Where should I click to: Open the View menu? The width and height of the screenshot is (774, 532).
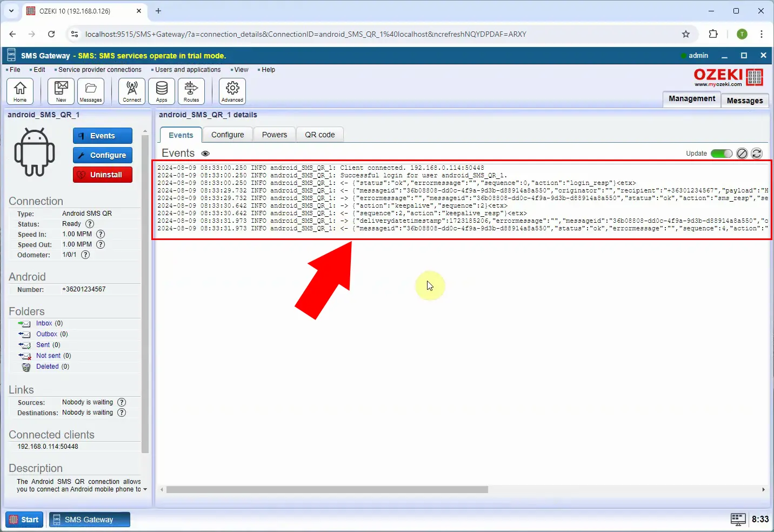pyautogui.click(x=241, y=70)
